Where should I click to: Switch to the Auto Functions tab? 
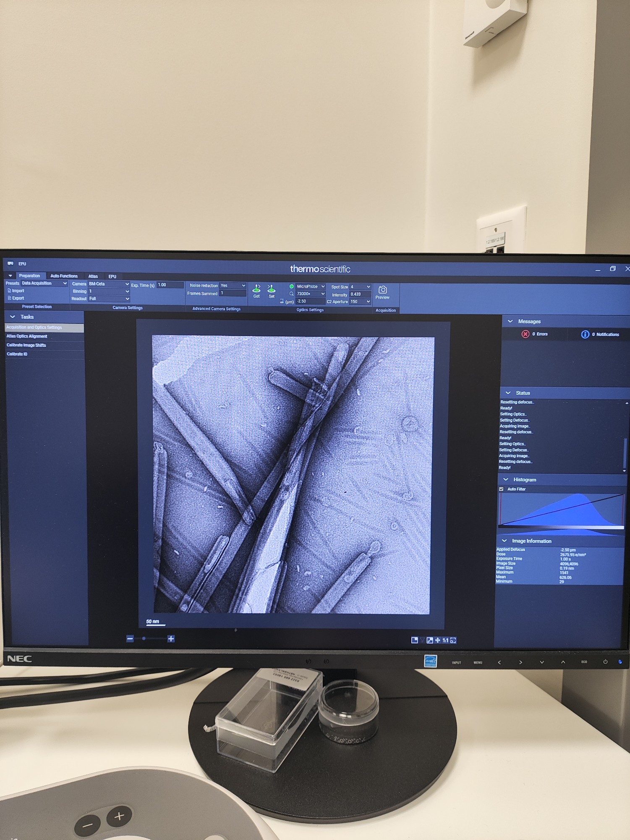coord(64,276)
